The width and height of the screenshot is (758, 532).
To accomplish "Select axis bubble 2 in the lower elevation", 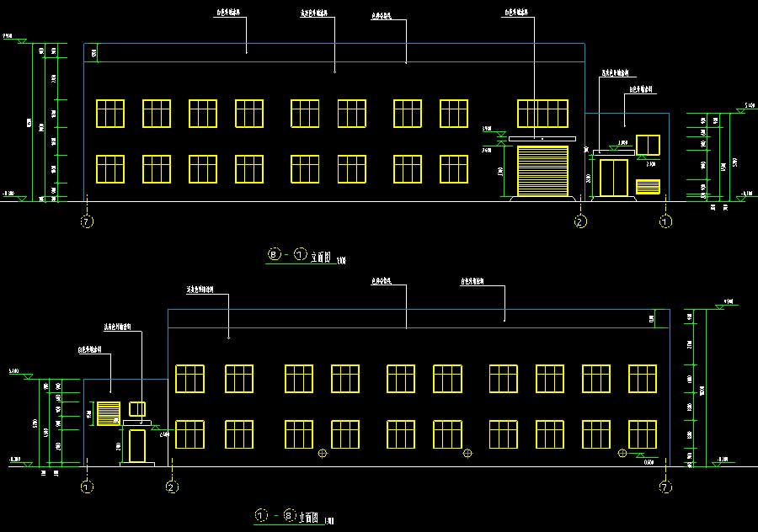I will (172, 487).
